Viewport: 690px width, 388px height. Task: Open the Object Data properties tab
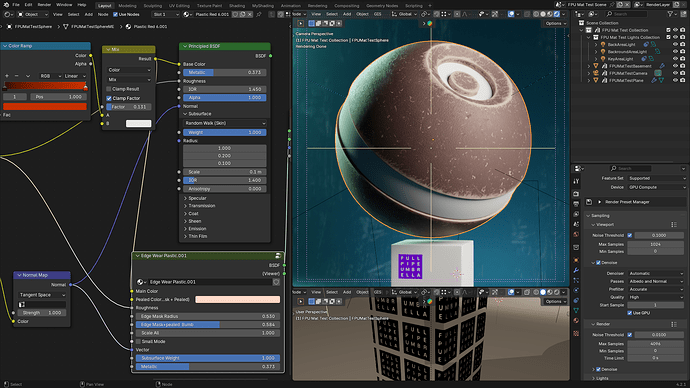pyautogui.click(x=576, y=311)
